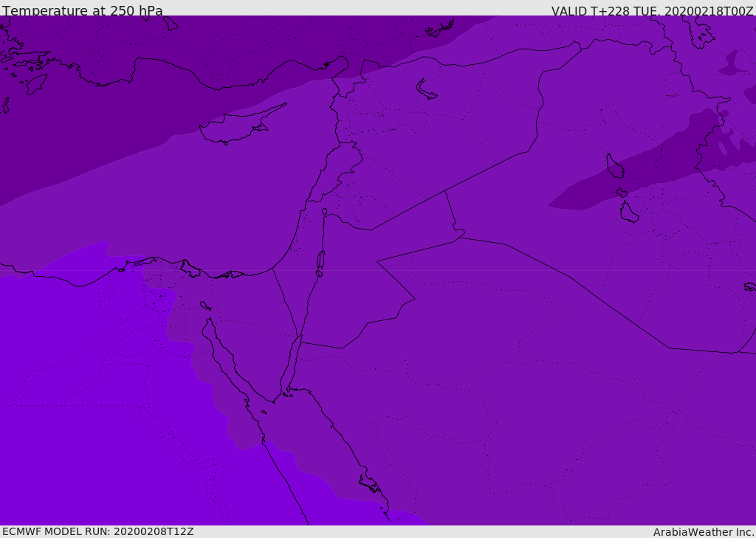Click the ECMWF MODEL RUN timestamp text
The width and height of the screenshot is (756, 538).
(x=97, y=531)
